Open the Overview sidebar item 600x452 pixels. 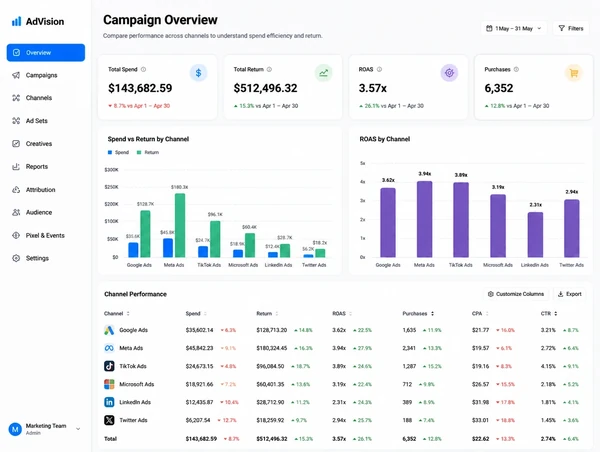coord(46,52)
